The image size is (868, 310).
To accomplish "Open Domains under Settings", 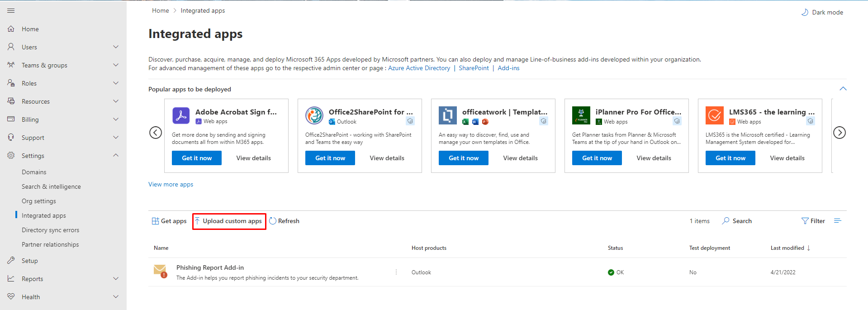I will (34, 172).
